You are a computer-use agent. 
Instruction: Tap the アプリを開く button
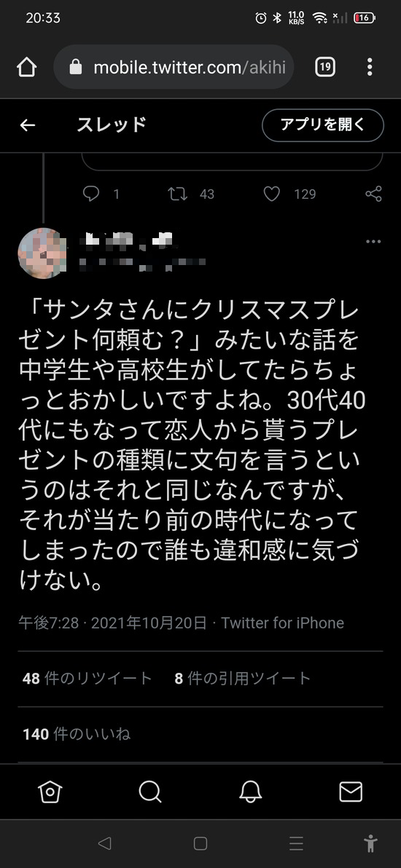(323, 125)
